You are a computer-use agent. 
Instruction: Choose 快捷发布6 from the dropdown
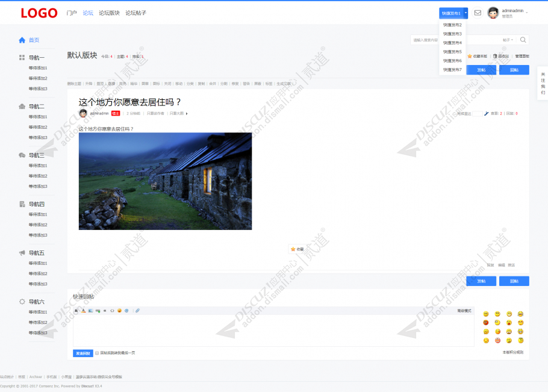(x=452, y=61)
